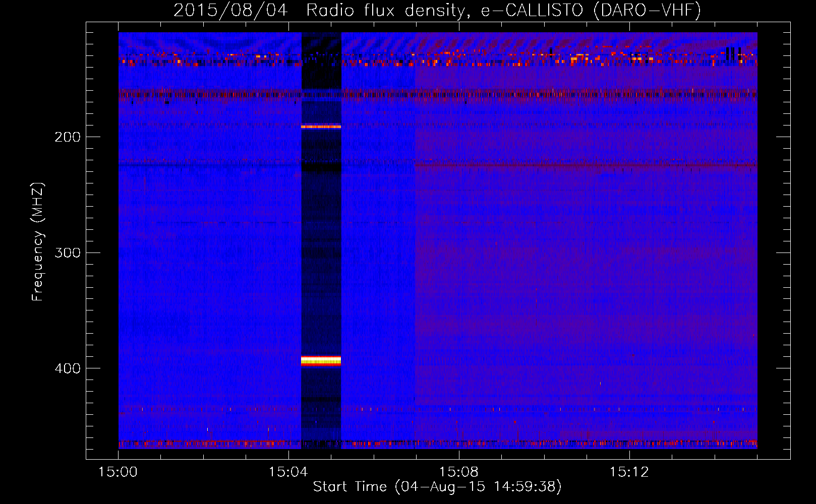Click the 400 frequency tick label
The height and width of the screenshot is (504, 816).
point(68,368)
